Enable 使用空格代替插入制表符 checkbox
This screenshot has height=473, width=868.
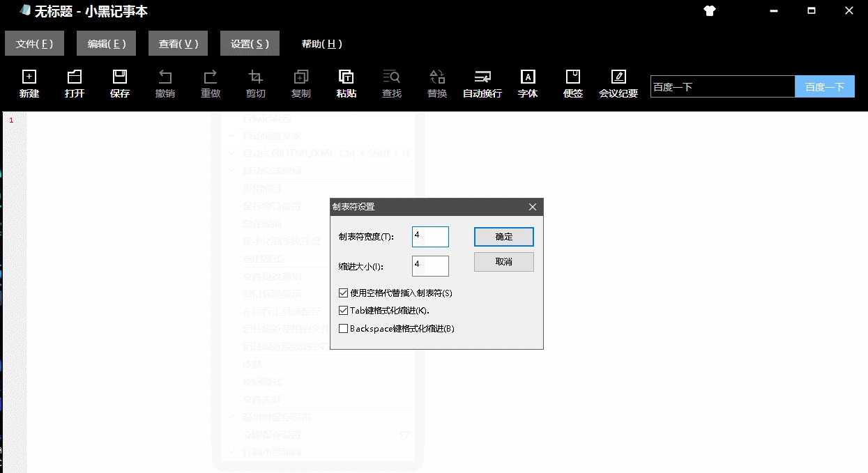tap(343, 293)
